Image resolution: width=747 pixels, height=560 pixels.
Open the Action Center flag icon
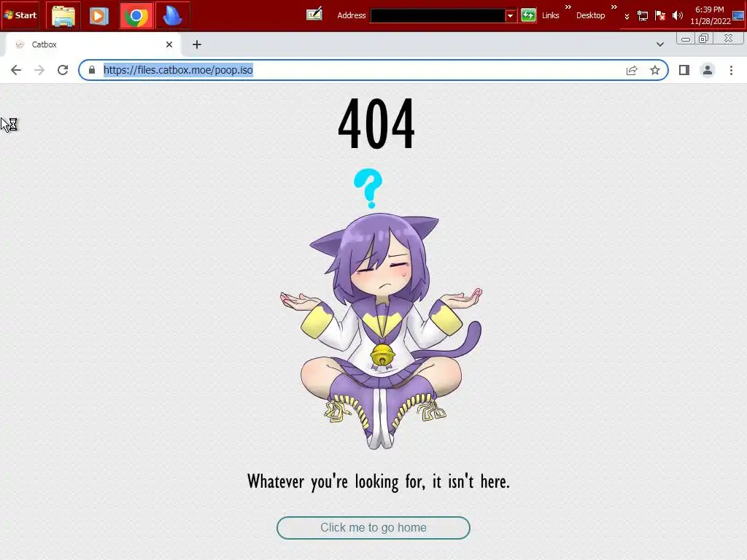tap(659, 16)
